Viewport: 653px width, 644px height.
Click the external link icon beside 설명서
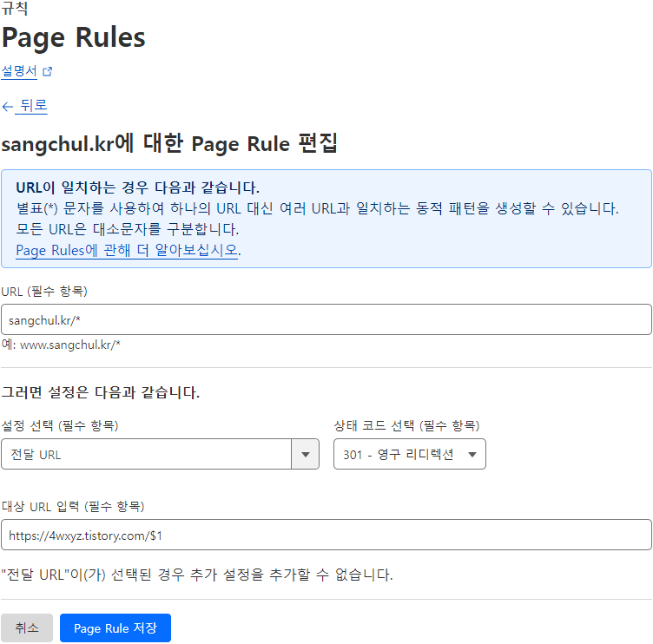pos(48,71)
